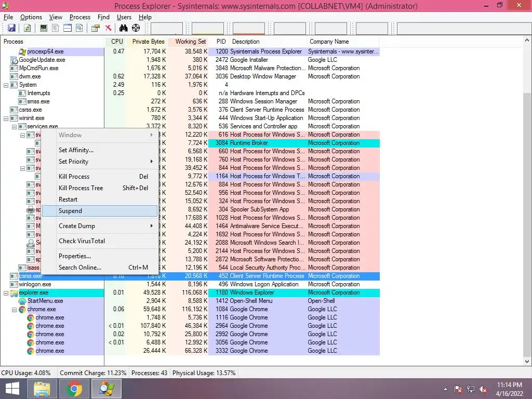Image resolution: width=532 pixels, height=399 pixels.
Task: Show hidden tray icons arrow
Action: coord(445,389)
